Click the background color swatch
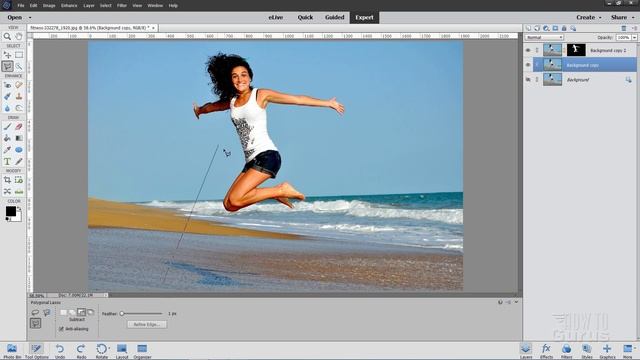640x360 pixels. click(19, 218)
